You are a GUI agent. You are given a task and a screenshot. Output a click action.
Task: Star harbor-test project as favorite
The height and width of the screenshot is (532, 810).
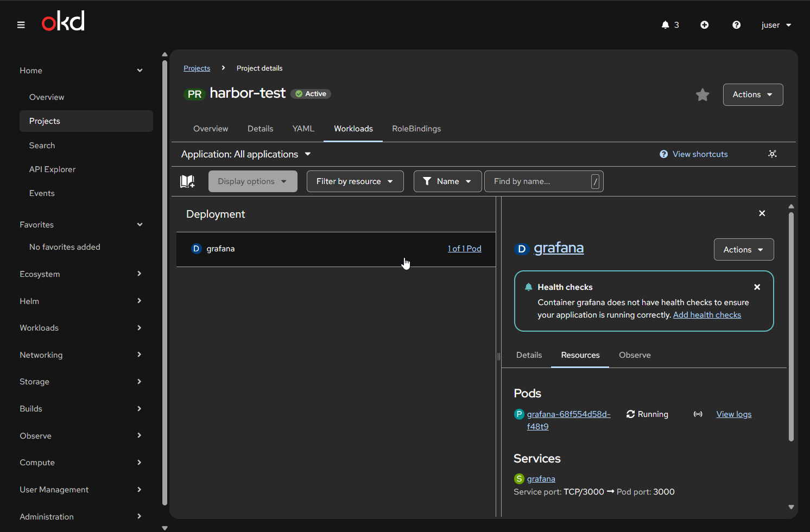pos(703,95)
